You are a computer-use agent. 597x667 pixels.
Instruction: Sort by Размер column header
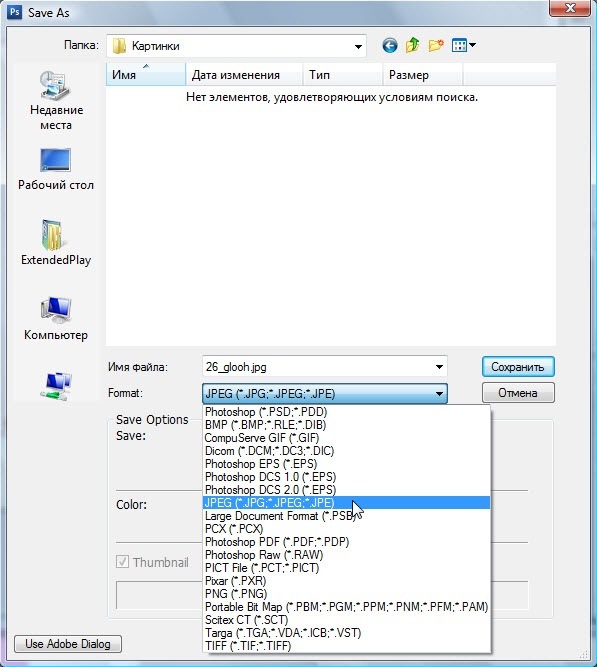(423, 75)
